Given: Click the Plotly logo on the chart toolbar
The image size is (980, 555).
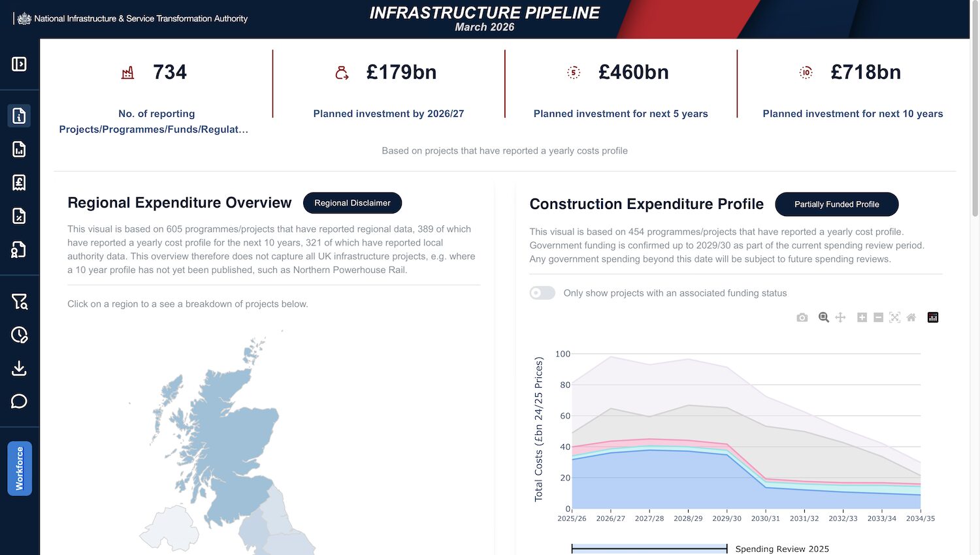Looking at the screenshot, I should coord(933,317).
